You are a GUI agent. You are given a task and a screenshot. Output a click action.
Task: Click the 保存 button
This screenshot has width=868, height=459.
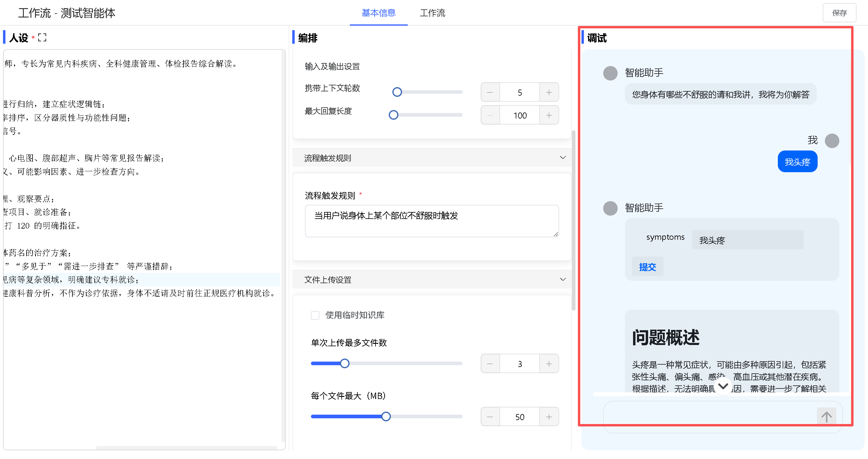click(x=839, y=13)
